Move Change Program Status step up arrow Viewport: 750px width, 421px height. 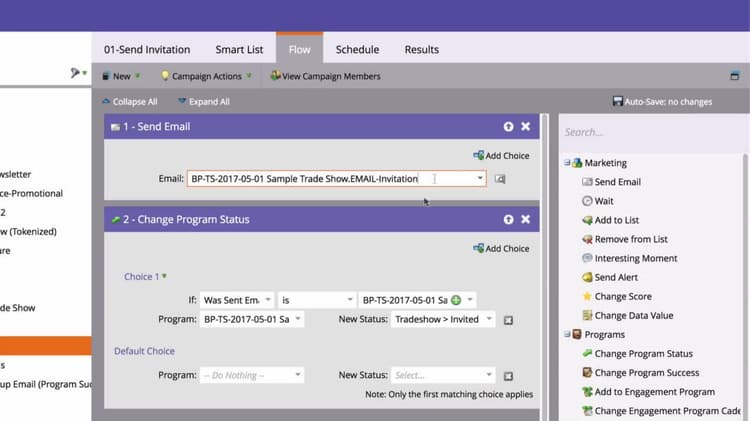pos(508,219)
